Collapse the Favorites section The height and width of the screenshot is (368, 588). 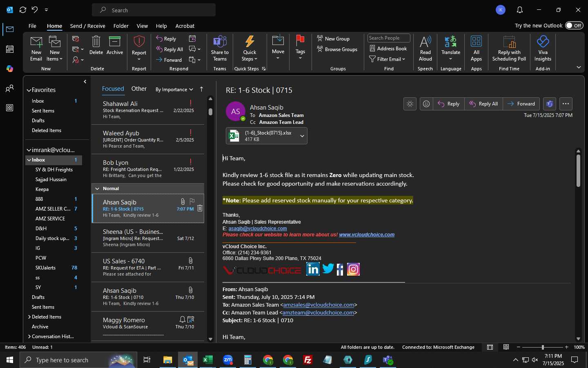pyautogui.click(x=29, y=90)
